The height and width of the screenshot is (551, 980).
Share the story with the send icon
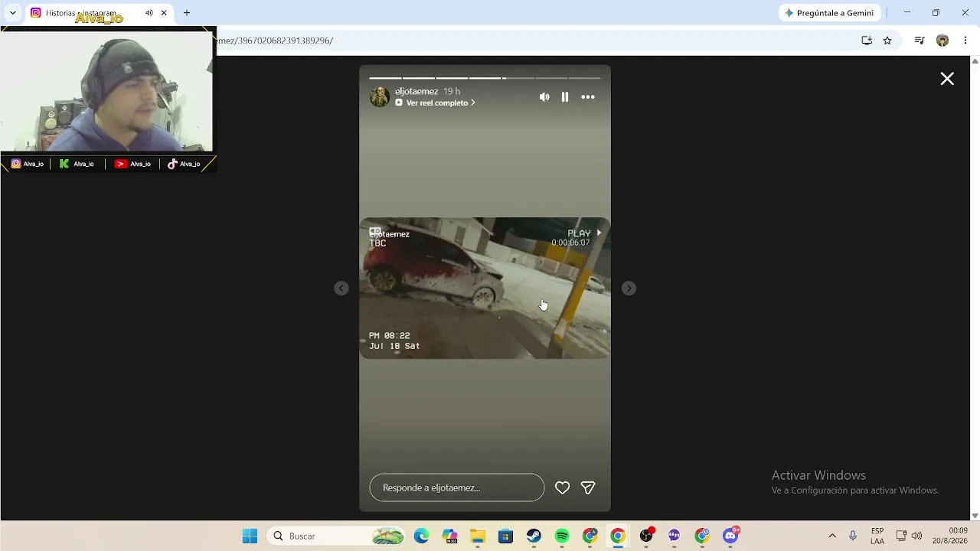tap(588, 487)
